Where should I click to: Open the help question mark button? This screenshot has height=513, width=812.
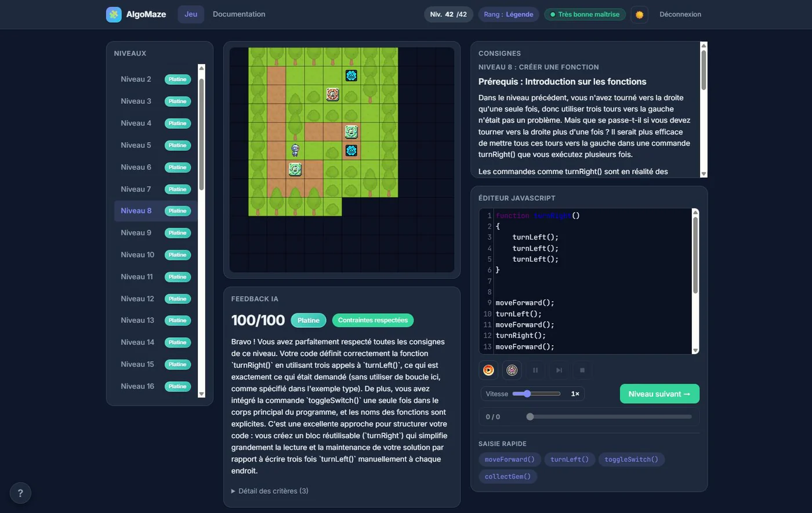(20, 493)
